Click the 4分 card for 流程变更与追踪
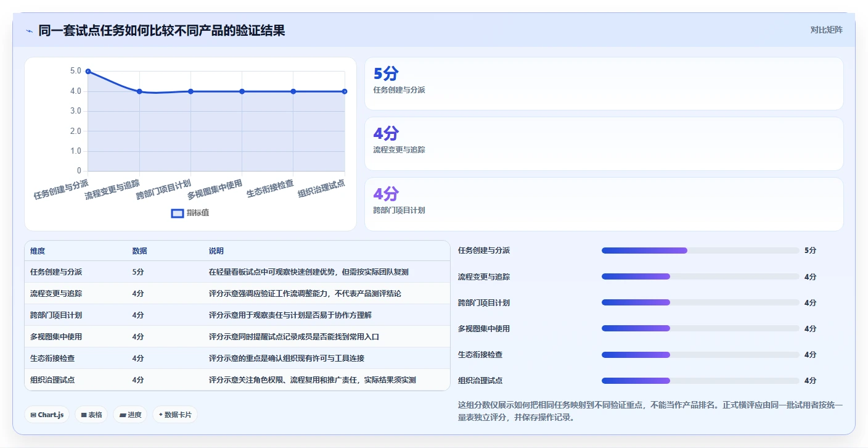Viewport: 868px width, 448px height. 604,144
